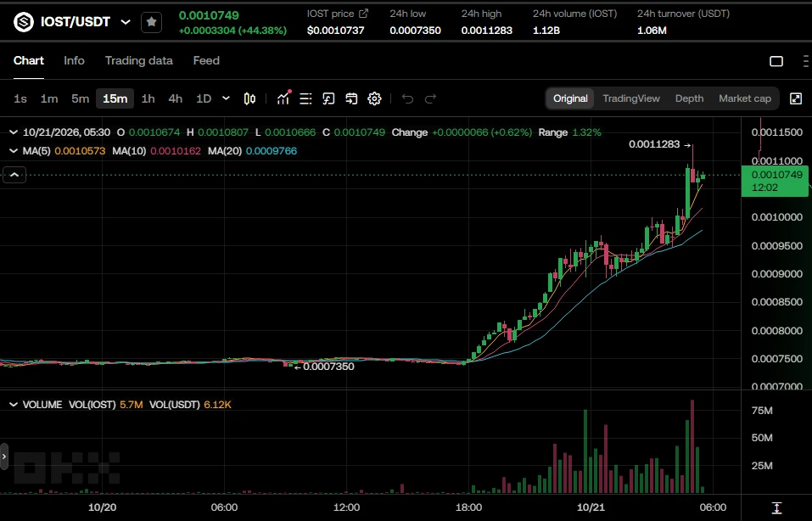Viewport: 812px width, 521px height.
Task: Switch chart mode to TradingView
Action: pyautogui.click(x=631, y=98)
